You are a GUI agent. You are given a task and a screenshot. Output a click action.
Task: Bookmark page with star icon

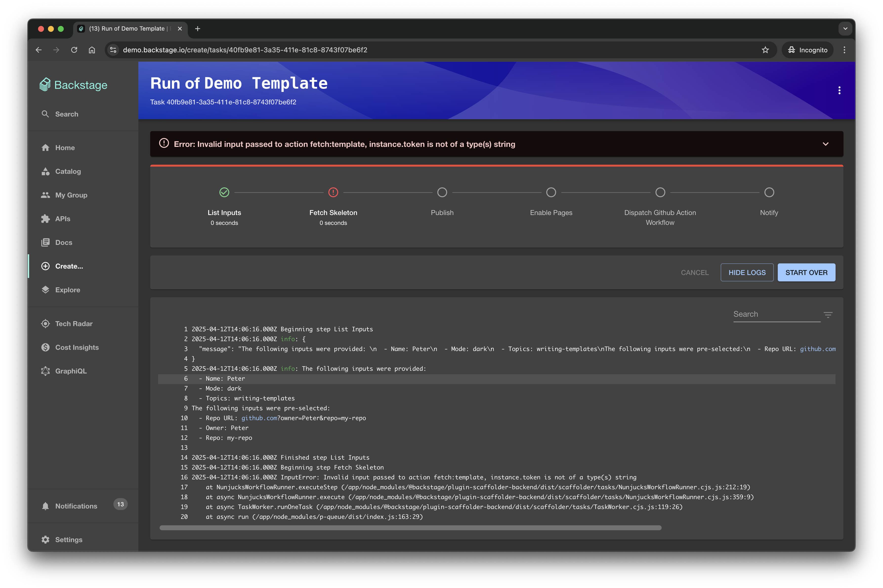[x=765, y=50]
